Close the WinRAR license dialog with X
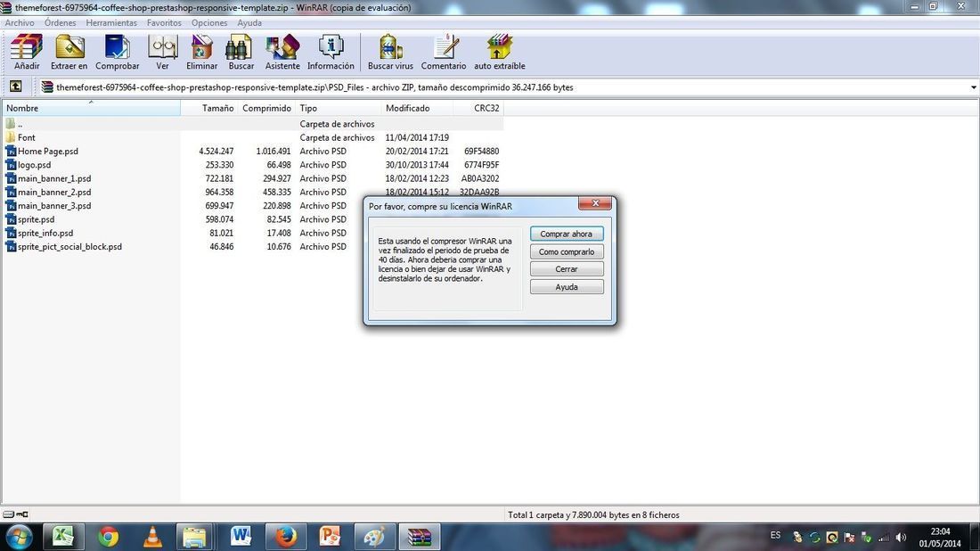The image size is (980, 551). [x=595, y=203]
